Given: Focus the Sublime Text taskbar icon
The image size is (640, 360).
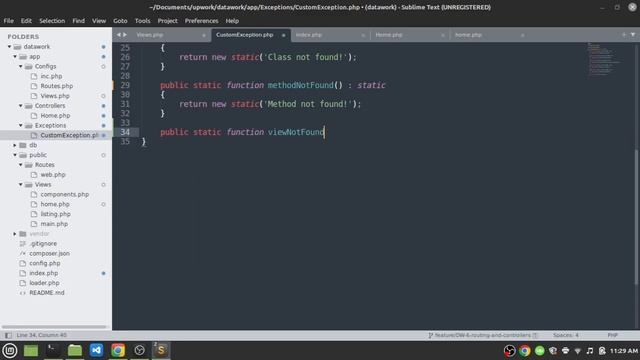Looking at the screenshot, I should (x=161, y=350).
